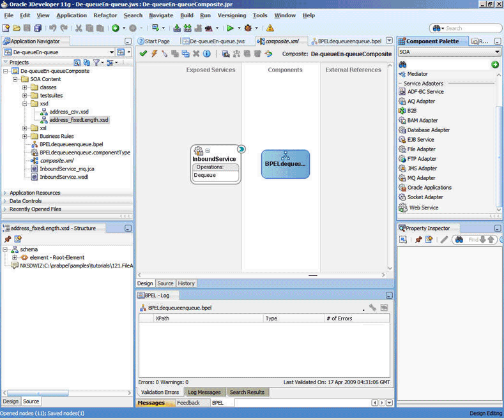Click the green Back navigation icon

[116, 28]
